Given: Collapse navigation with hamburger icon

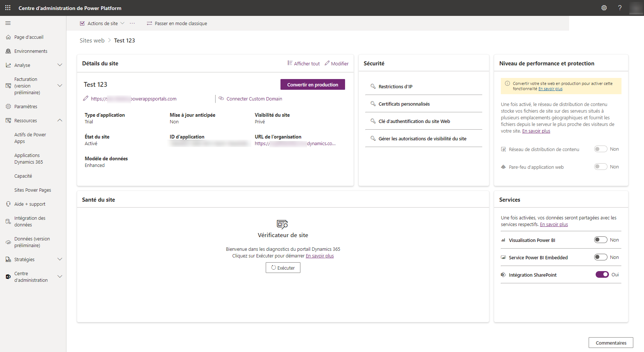Looking at the screenshot, I should 8,23.
